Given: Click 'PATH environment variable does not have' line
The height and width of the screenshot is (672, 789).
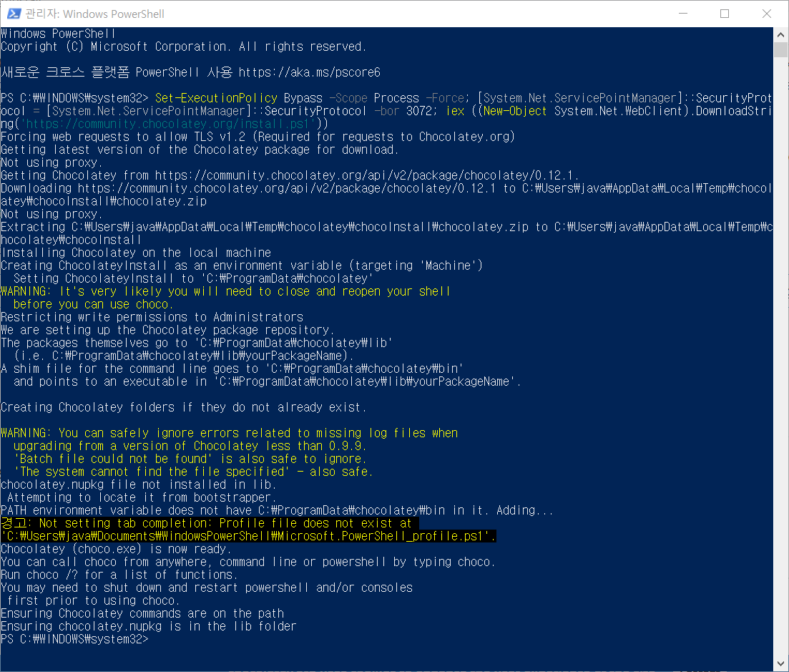Looking at the screenshot, I should point(277,510).
